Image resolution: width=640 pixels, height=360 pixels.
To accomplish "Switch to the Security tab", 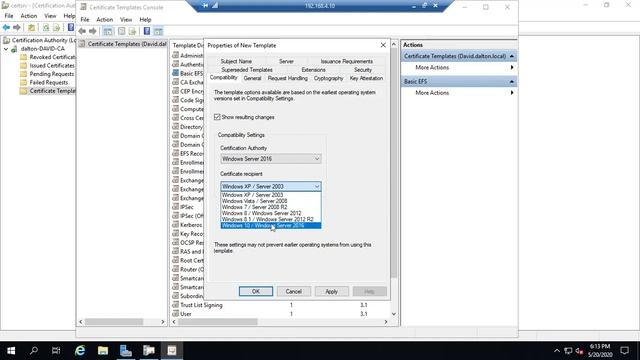I will pos(363,70).
